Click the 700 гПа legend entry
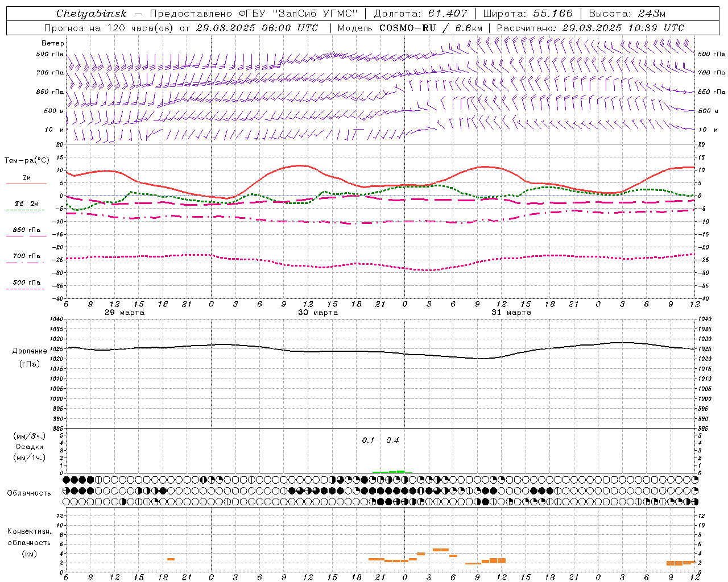This screenshot has height=582, width=728. 26,256
